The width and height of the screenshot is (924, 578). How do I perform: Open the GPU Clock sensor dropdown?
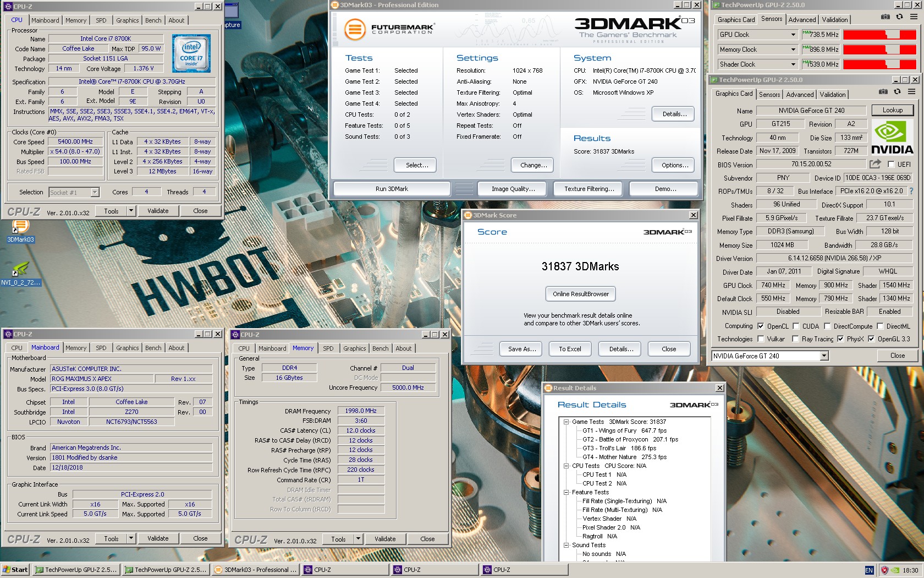click(x=793, y=35)
